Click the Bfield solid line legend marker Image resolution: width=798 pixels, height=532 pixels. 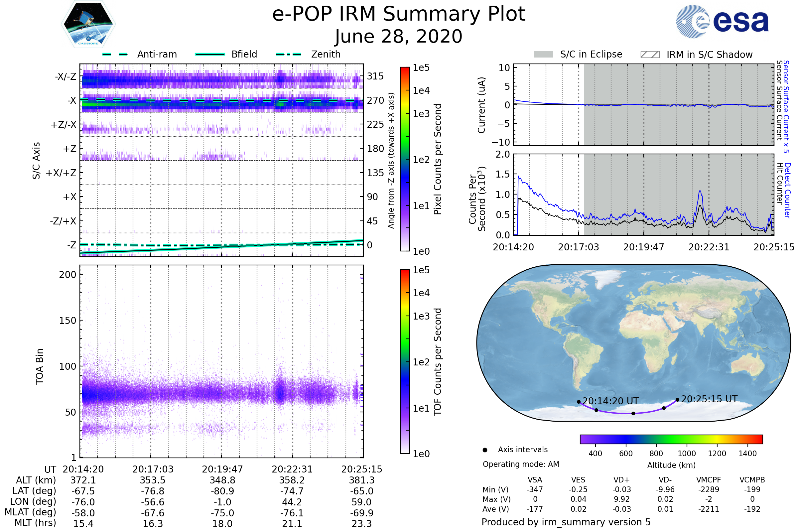[x=210, y=54]
